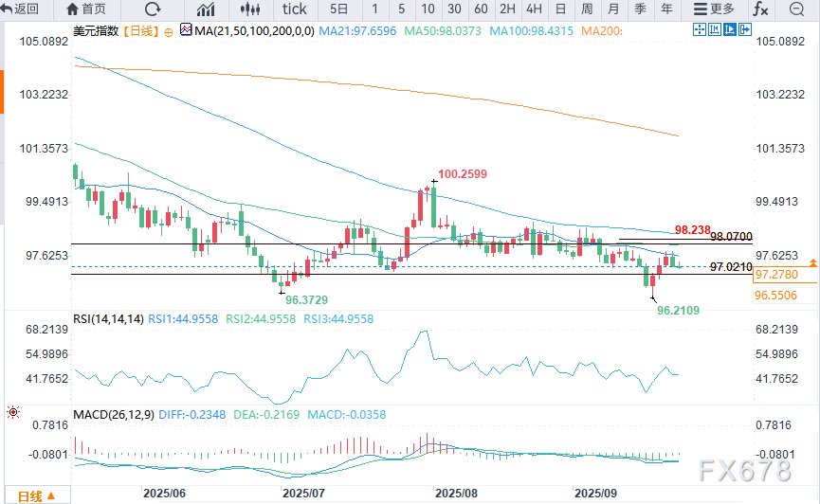Click the MA(21,50,100,200,0,0) indicator label
The width and height of the screenshot is (820, 504).
[x=254, y=31]
